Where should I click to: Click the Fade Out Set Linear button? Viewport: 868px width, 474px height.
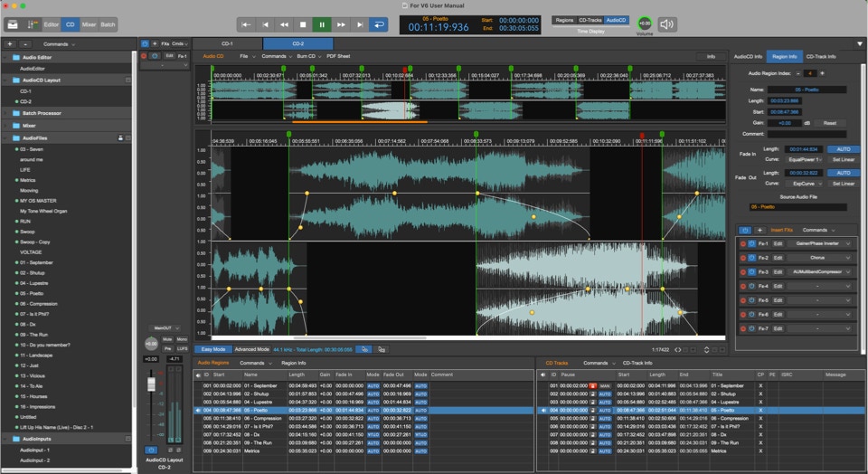click(x=844, y=182)
